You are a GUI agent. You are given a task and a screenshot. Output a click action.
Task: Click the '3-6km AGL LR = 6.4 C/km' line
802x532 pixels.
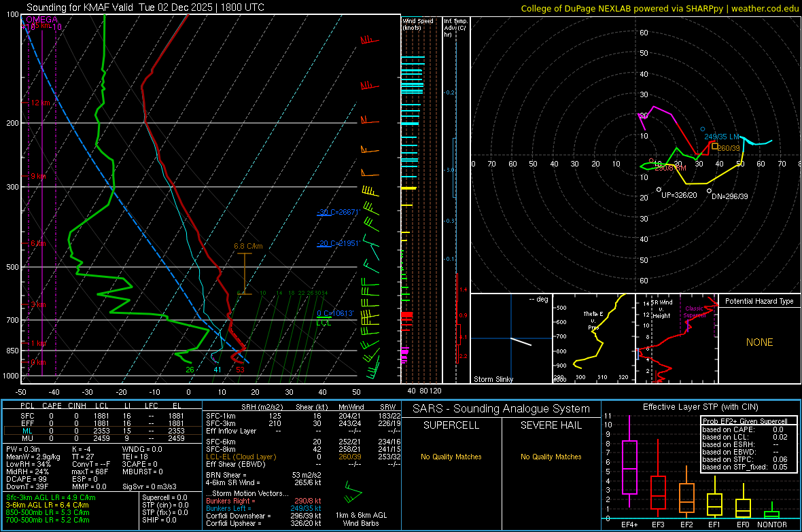[x=47, y=505]
